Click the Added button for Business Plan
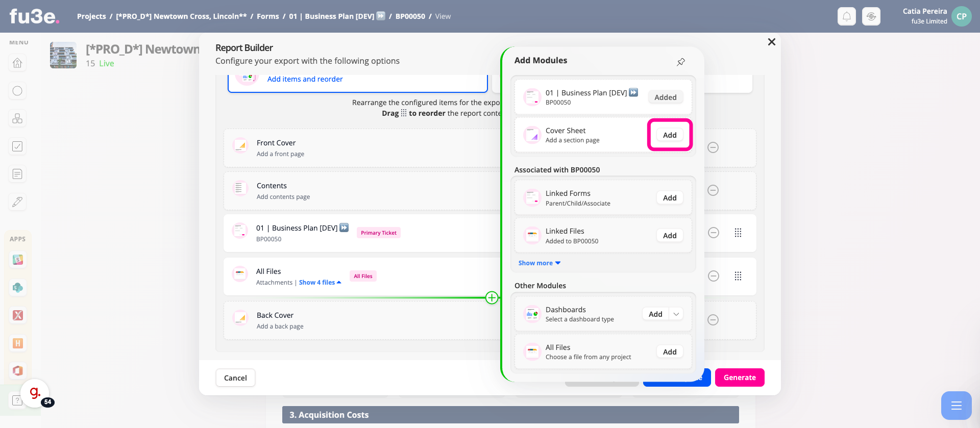The width and height of the screenshot is (980, 428). click(666, 97)
